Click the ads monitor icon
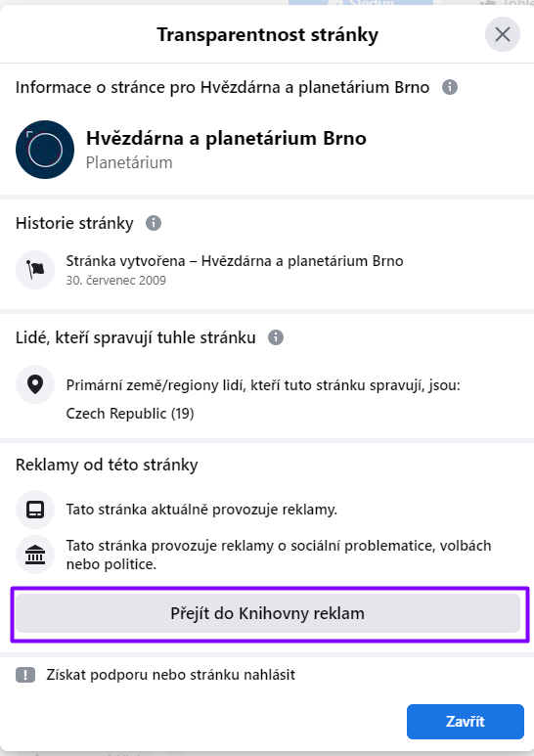This screenshot has width=534, height=756. click(35, 510)
